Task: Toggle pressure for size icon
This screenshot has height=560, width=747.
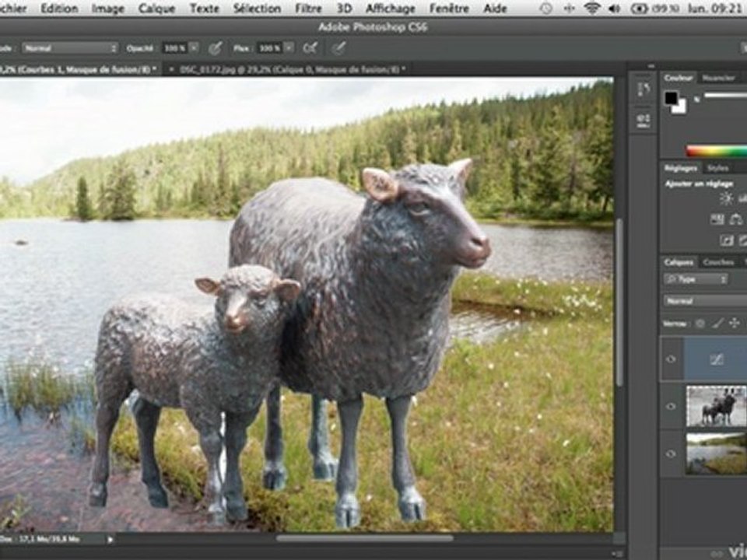Action: [338, 47]
